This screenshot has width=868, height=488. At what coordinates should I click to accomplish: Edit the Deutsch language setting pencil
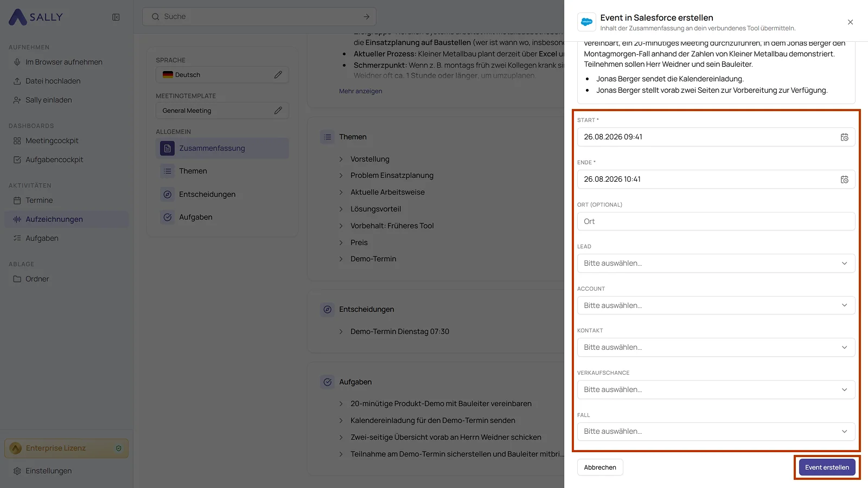point(278,75)
